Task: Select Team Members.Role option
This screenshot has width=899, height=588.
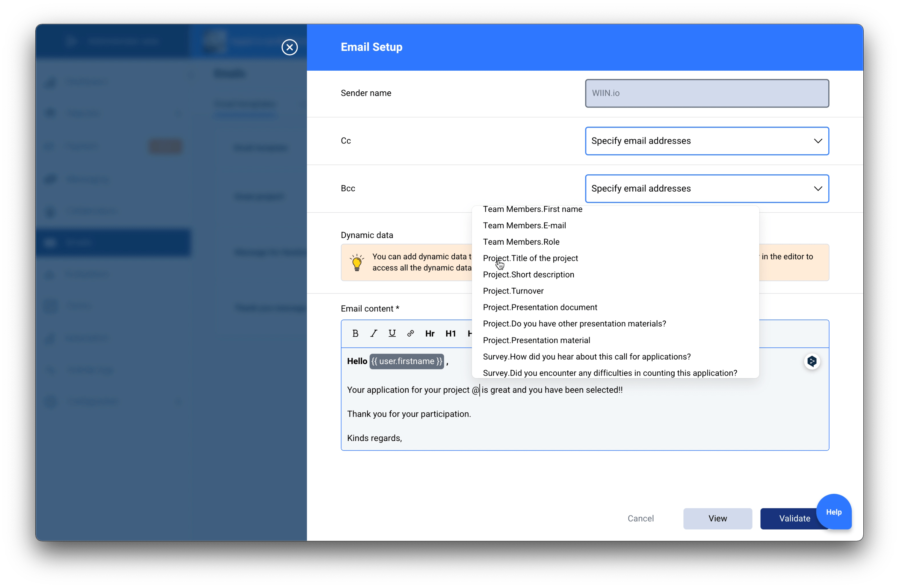Action: pos(521,242)
